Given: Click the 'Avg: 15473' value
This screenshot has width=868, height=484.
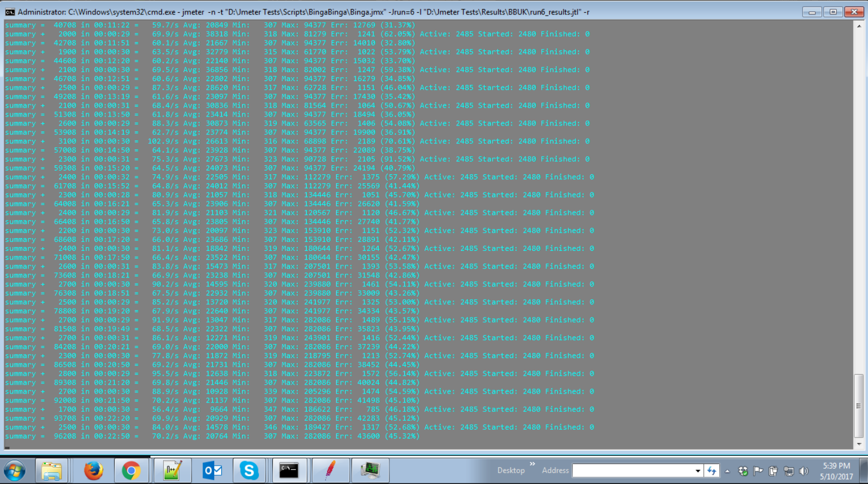Looking at the screenshot, I should 206,266.
